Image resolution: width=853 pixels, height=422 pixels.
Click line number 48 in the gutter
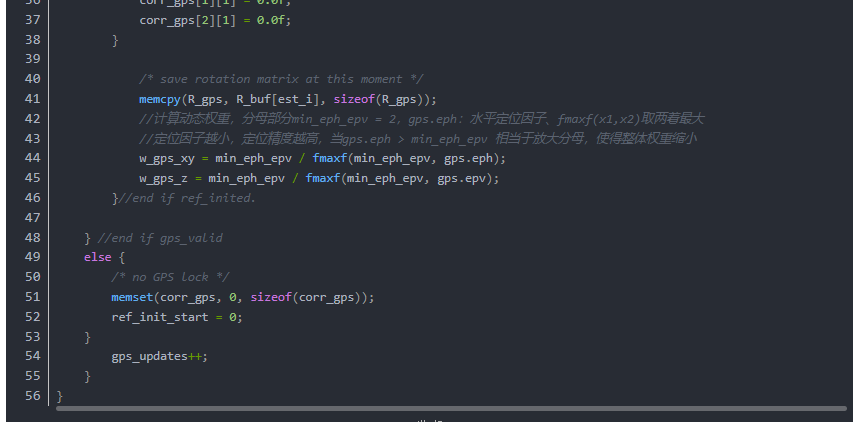(33, 237)
